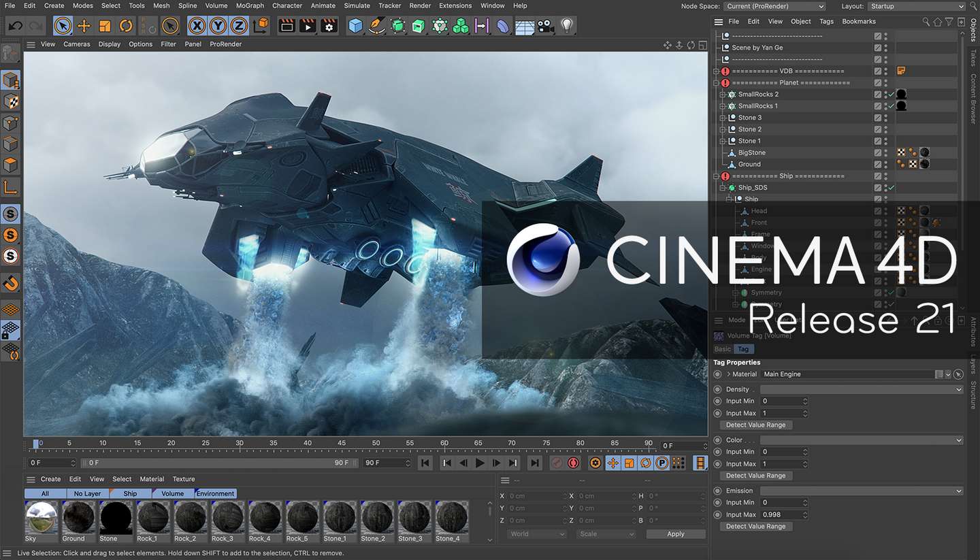Toggle layer checkbox for the BigStone row

click(x=878, y=153)
